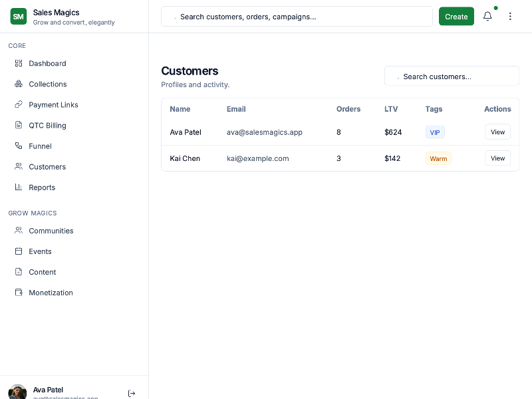Switch to the Content section
Screen dimensions: 532x399
coord(19,272)
